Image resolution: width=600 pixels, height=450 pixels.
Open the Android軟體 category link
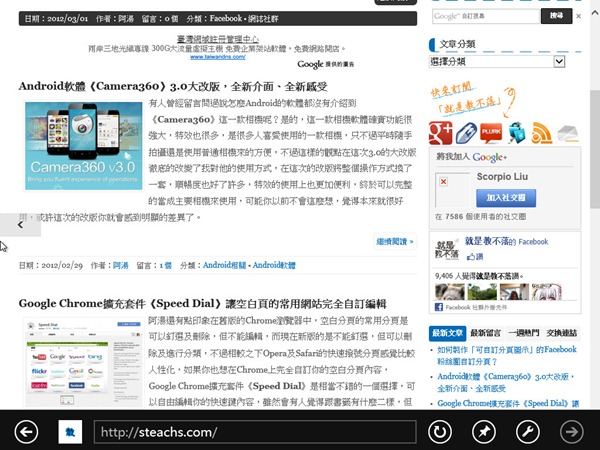(274, 265)
